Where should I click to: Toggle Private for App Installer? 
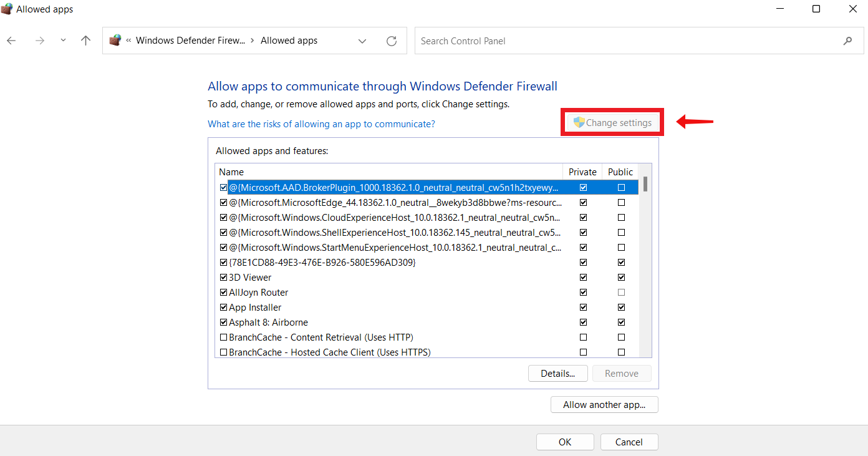(583, 308)
